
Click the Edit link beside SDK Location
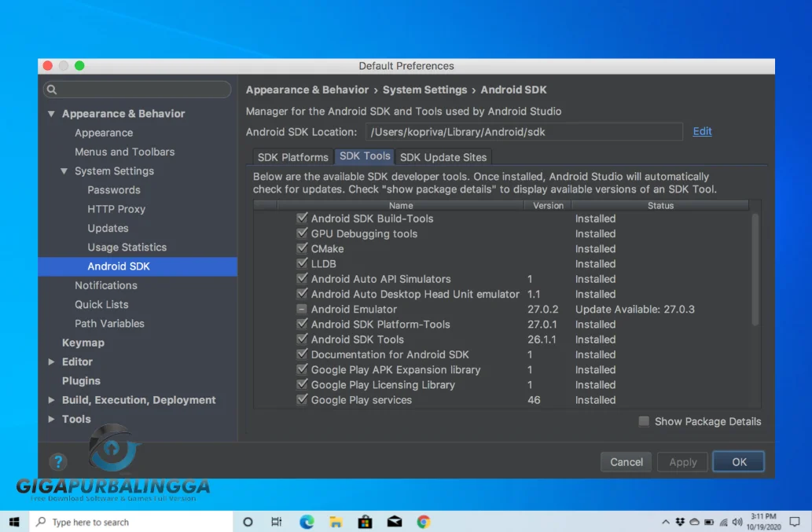[x=702, y=131]
